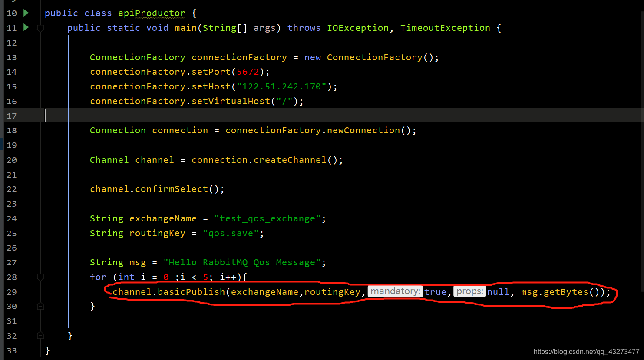The height and width of the screenshot is (360, 644).
Task: Click basicPublish method name
Action: (191, 292)
